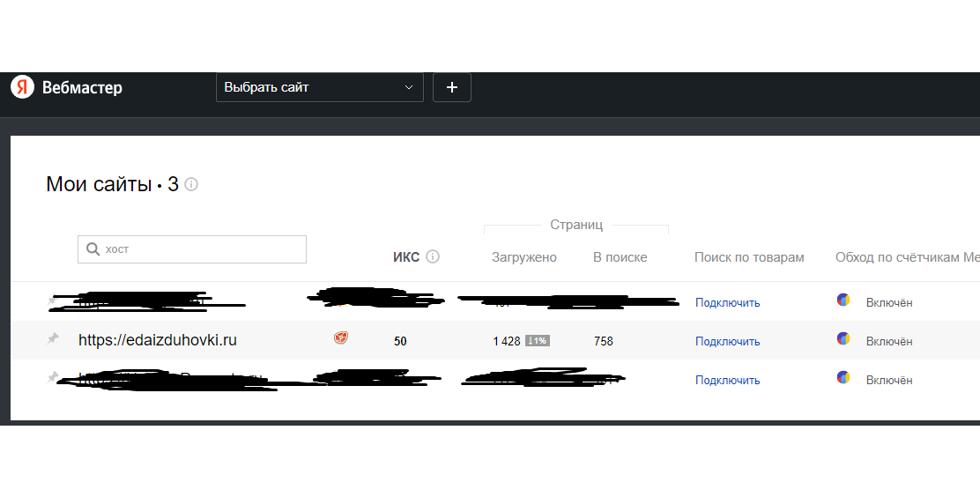The width and height of the screenshot is (980, 497).
Task: Click the magnifier icon in search field
Action: click(x=93, y=248)
